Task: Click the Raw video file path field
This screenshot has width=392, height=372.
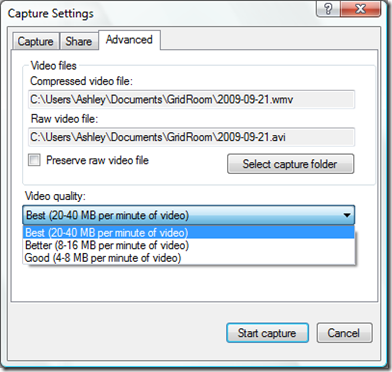Action: pyautogui.click(x=191, y=137)
